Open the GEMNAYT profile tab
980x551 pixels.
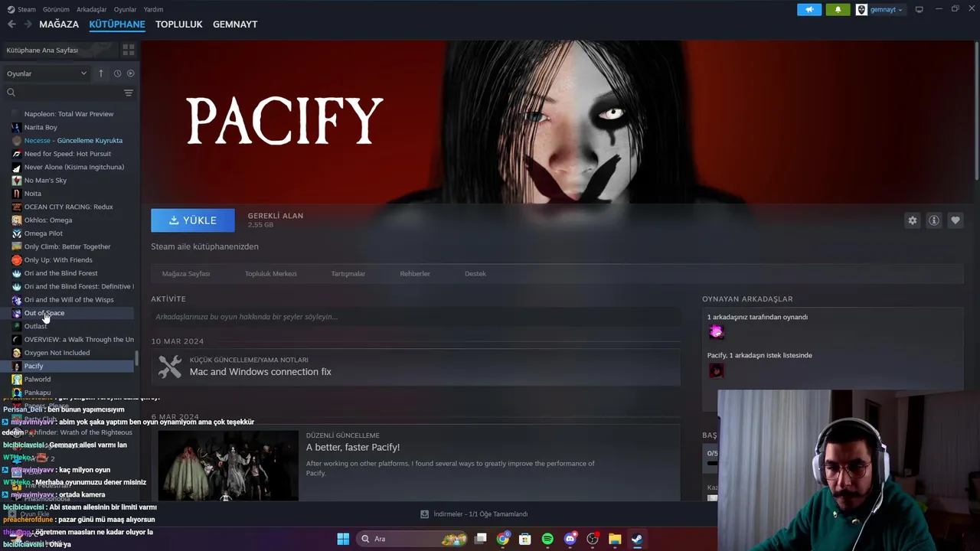[235, 24]
